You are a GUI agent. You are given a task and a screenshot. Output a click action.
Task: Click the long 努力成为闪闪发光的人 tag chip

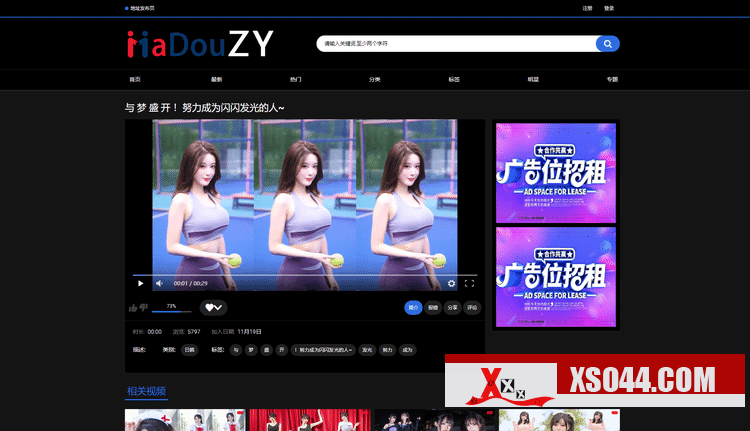[x=323, y=350]
